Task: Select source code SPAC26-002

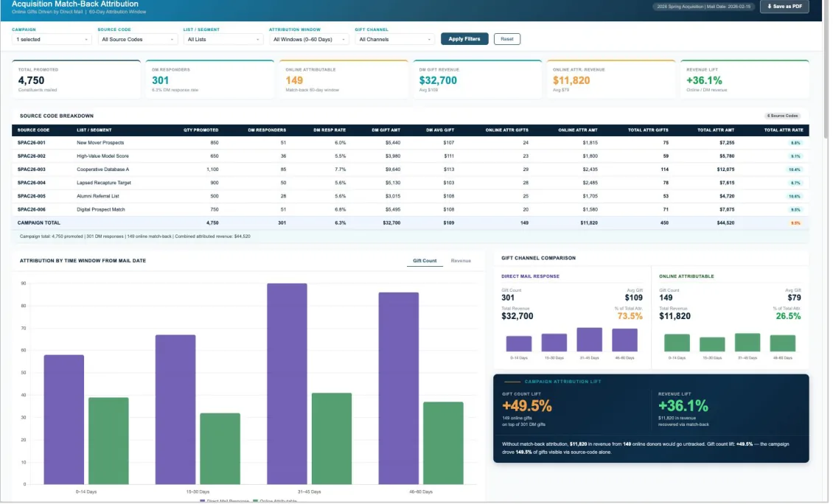Action: click(32, 156)
